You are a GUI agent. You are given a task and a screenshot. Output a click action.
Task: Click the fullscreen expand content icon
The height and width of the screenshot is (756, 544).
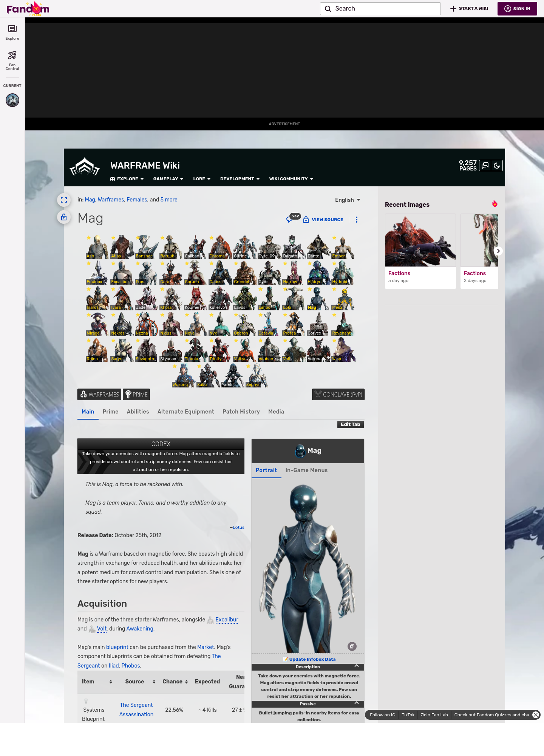click(64, 200)
